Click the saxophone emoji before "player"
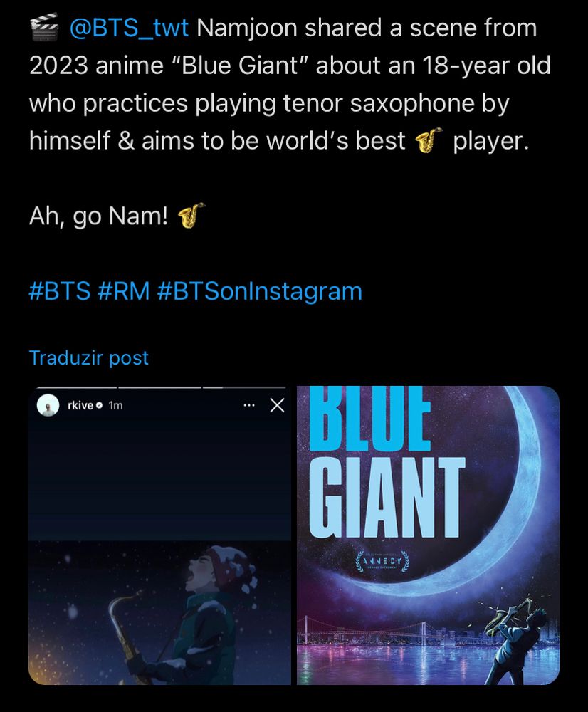Image resolution: width=588 pixels, height=712 pixels. (x=428, y=141)
